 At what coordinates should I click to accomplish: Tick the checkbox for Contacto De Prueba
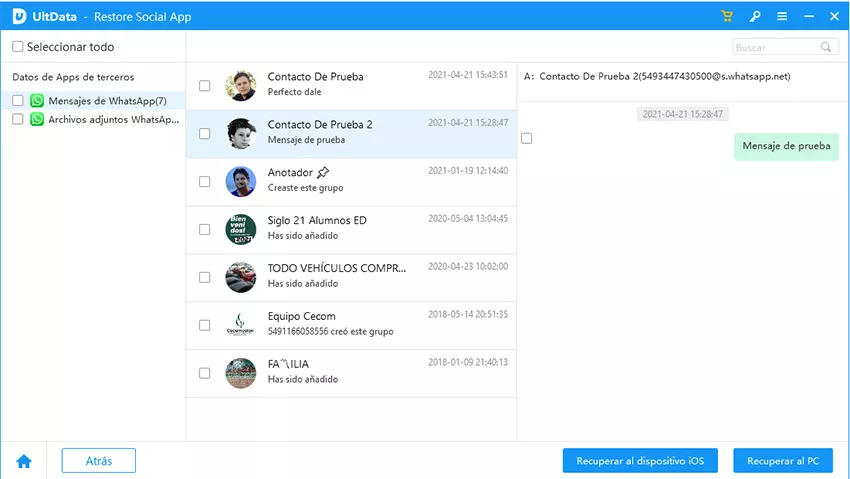204,86
